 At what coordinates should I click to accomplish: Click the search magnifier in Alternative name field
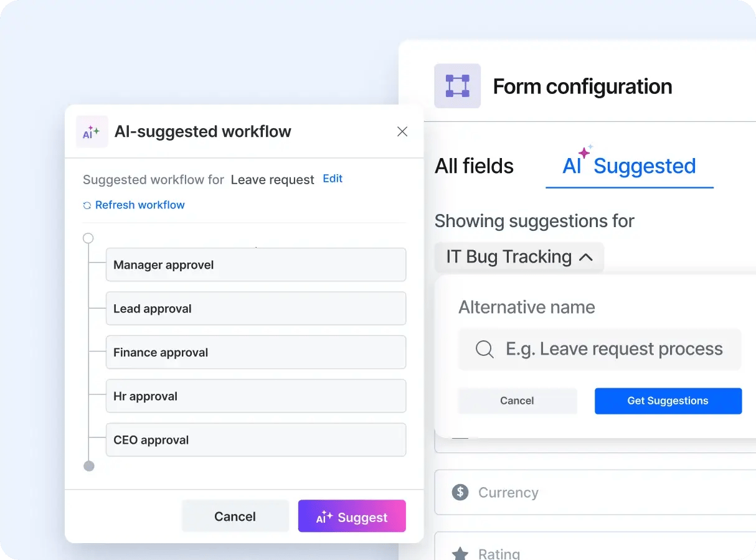(484, 349)
